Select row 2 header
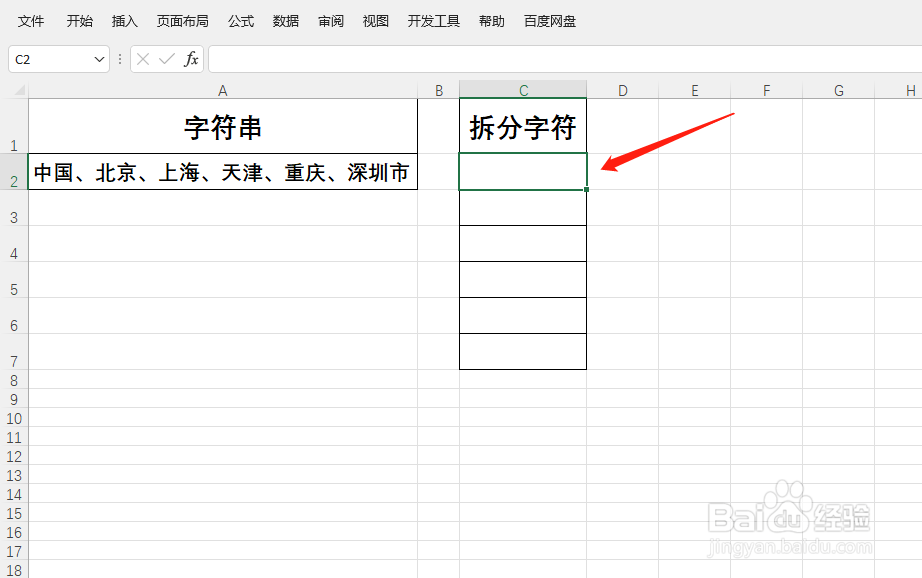 click(x=14, y=172)
